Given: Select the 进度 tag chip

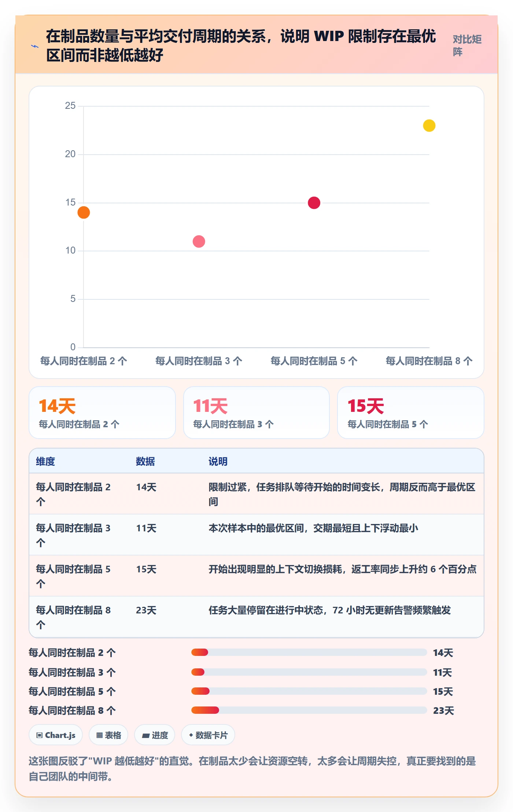Looking at the screenshot, I should tap(155, 735).
